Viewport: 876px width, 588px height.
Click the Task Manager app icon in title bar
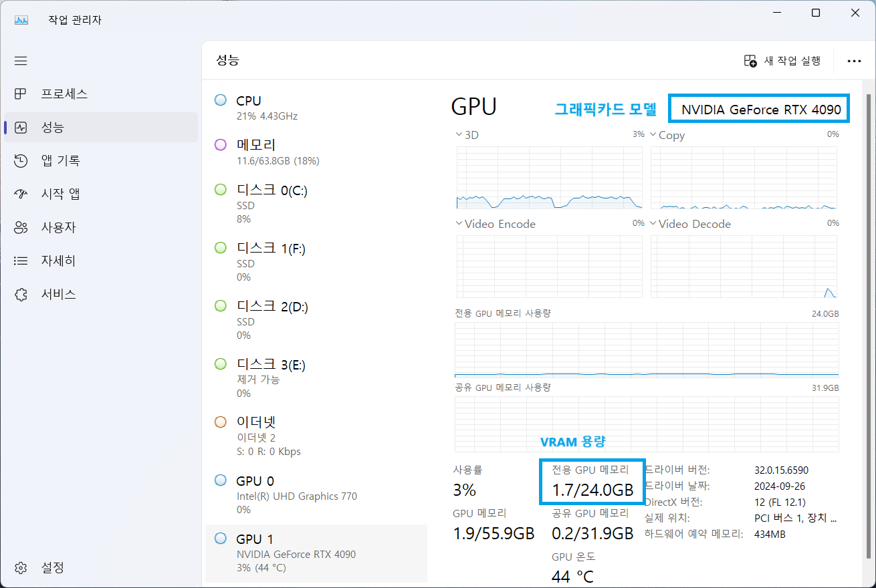pyautogui.click(x=21, y=20)
